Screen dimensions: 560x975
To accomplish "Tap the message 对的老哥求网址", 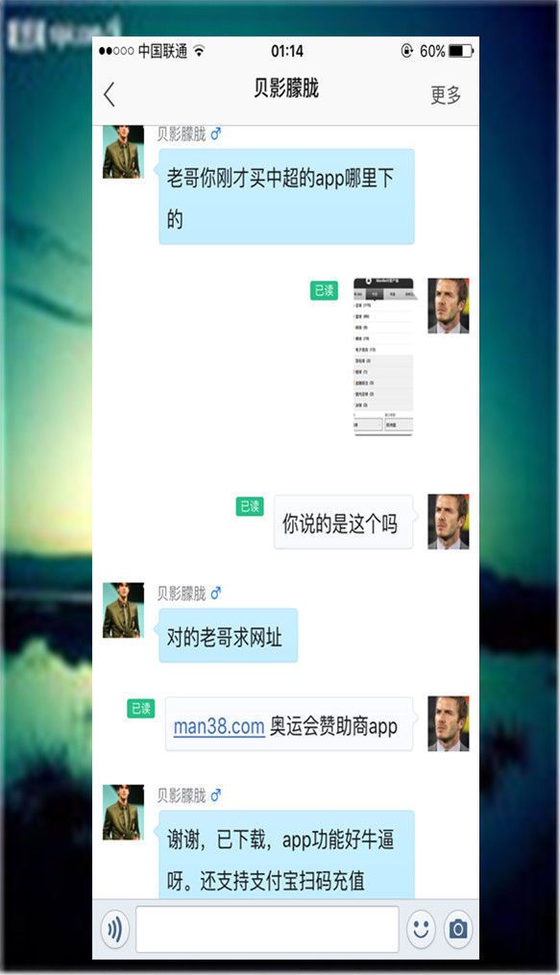I will (228, 636).
